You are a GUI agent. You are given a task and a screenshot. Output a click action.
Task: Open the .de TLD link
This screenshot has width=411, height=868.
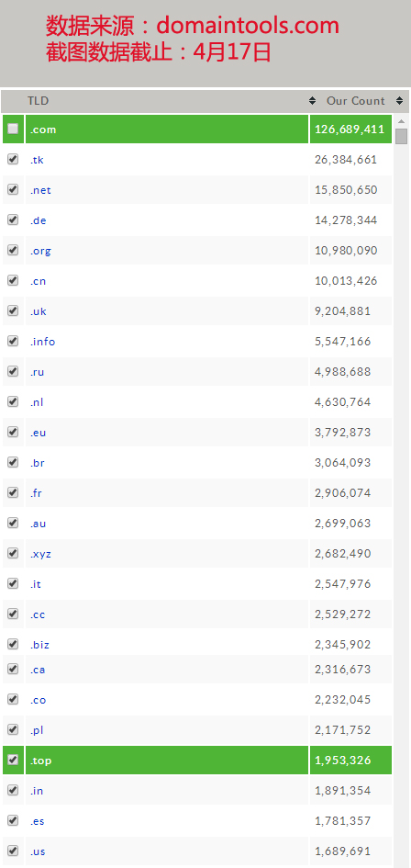tap(39, 220)
